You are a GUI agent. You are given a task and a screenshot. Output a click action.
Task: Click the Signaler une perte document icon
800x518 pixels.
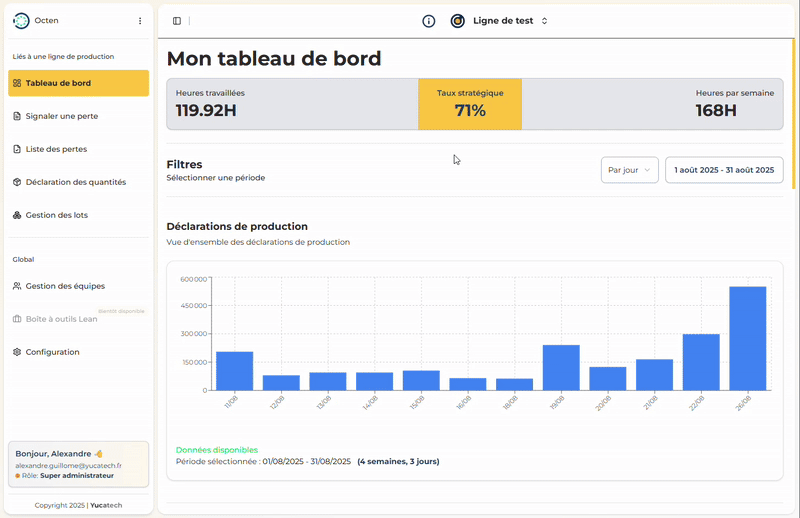17,116
